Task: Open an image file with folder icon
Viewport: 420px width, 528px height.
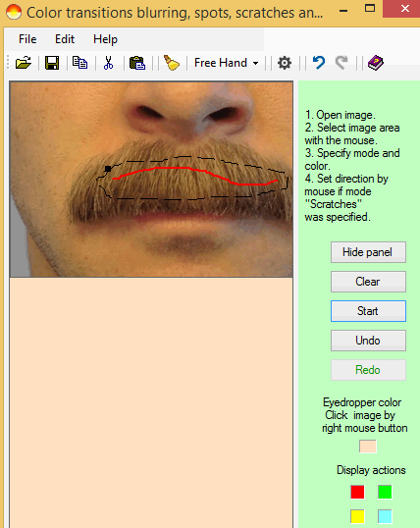Action: coord(24,63)
